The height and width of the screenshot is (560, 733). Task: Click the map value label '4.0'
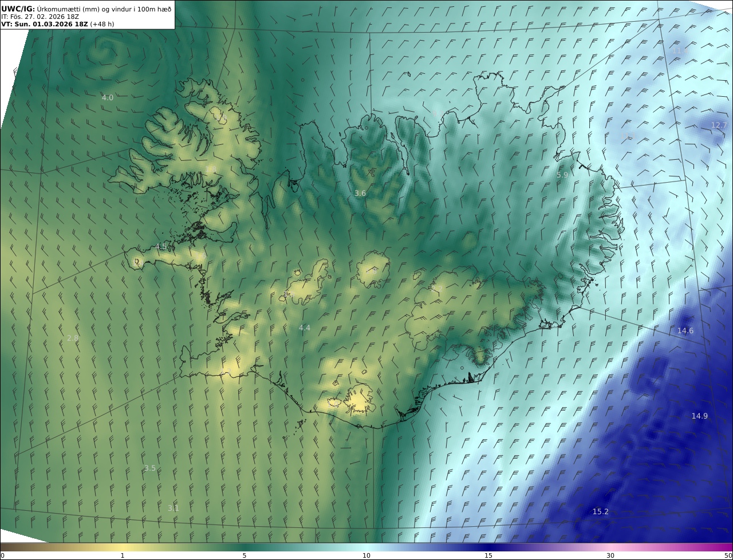(107, 98)
